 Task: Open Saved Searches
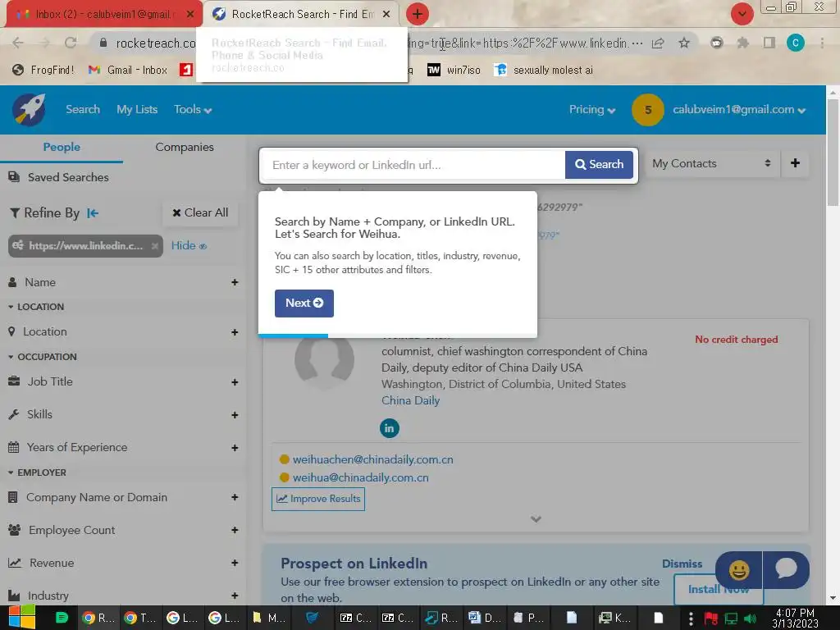tap(59, 177)
